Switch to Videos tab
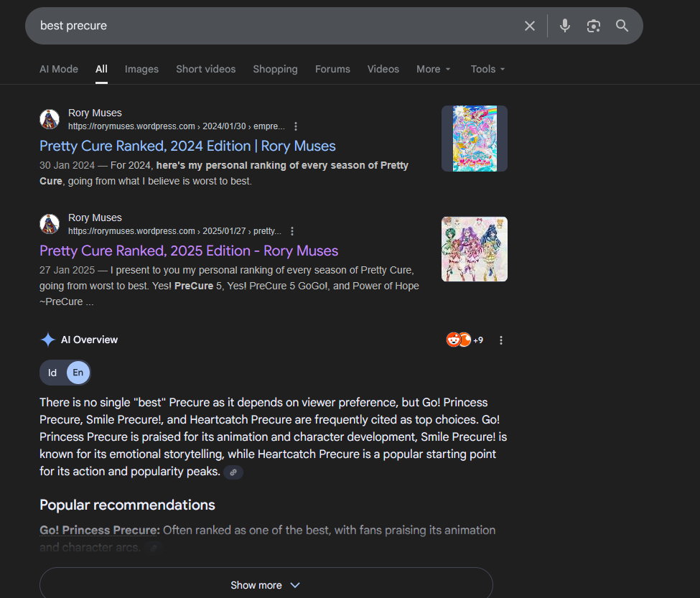 pyautogui.click(x=383, y=69)
